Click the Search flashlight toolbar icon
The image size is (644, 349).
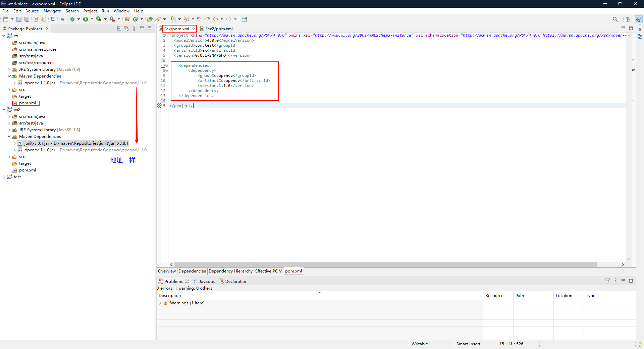coord(158,19)
